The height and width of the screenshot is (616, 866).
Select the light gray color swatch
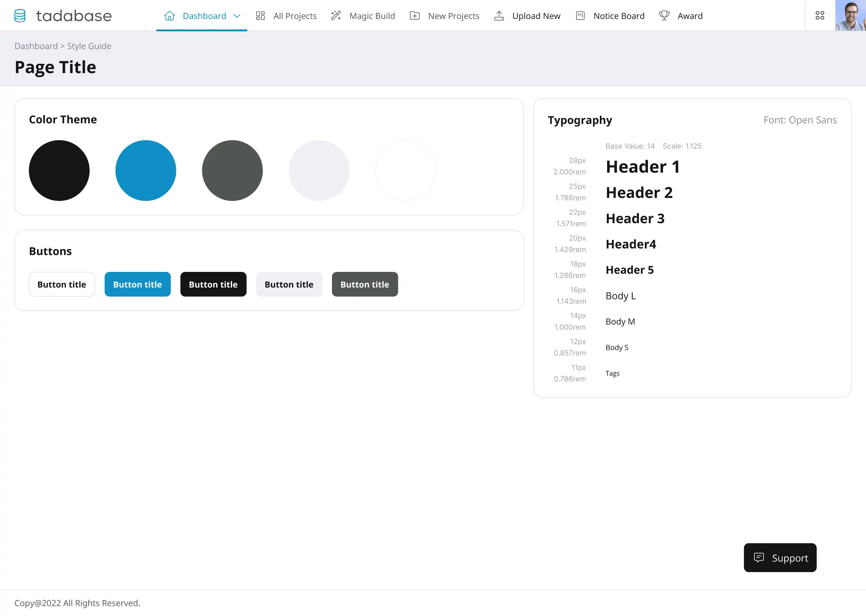coord(319,171)
